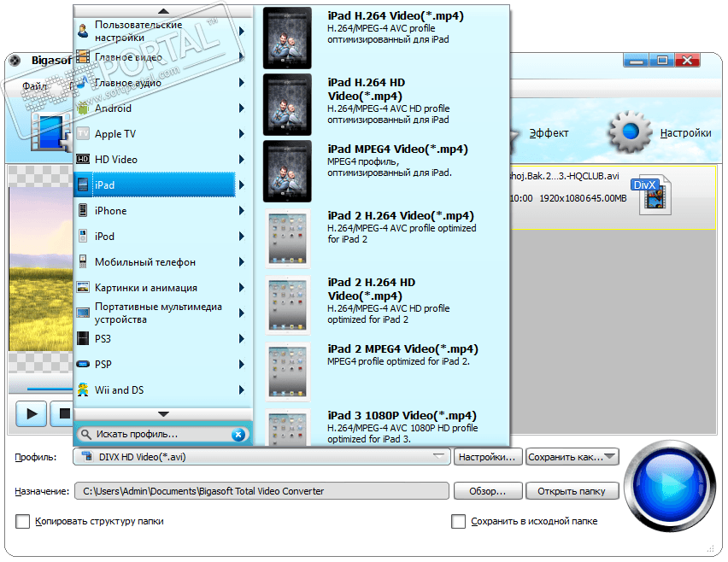Select the HQCLUB.avi file entry
This screenshot has width=728, height=562.
612,198
